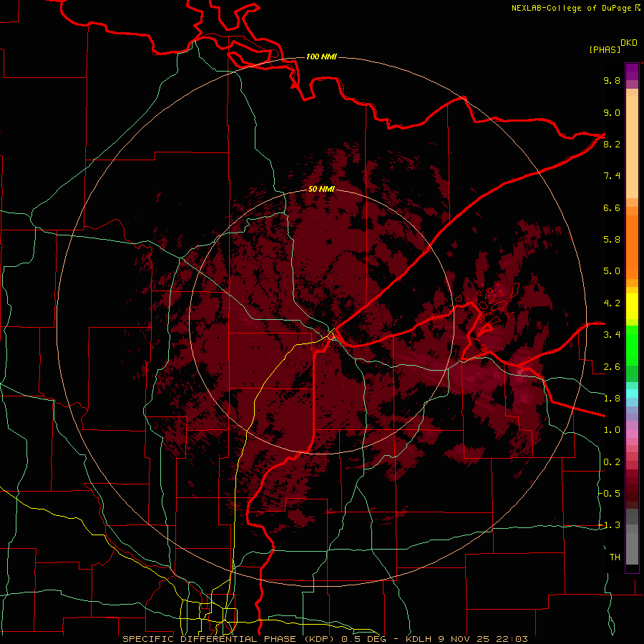Viewport: 644px width, 644px height.
Task: Click the 22:03 timestamp in caption
Action: (512, 639)
